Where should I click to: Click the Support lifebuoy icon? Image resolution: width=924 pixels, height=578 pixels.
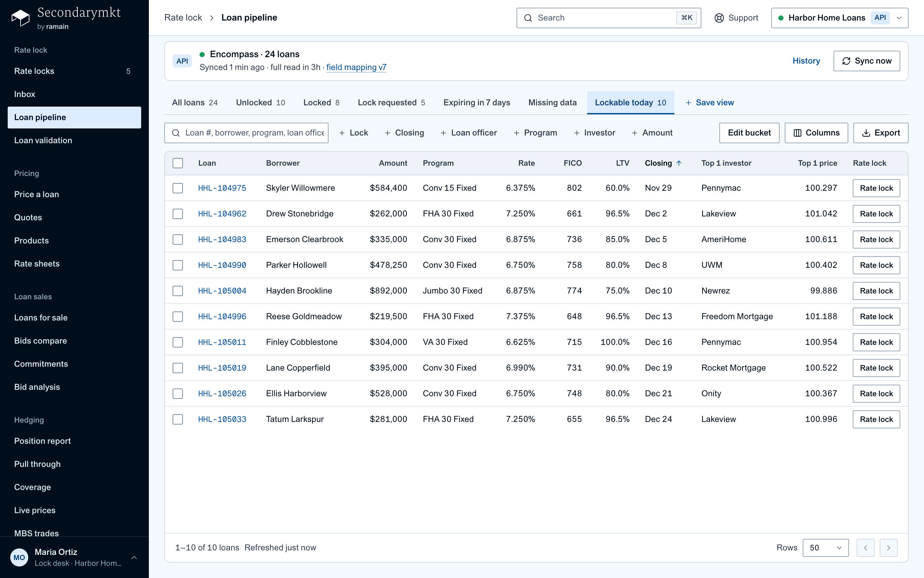pyautogui.click(x=719, y=18)
